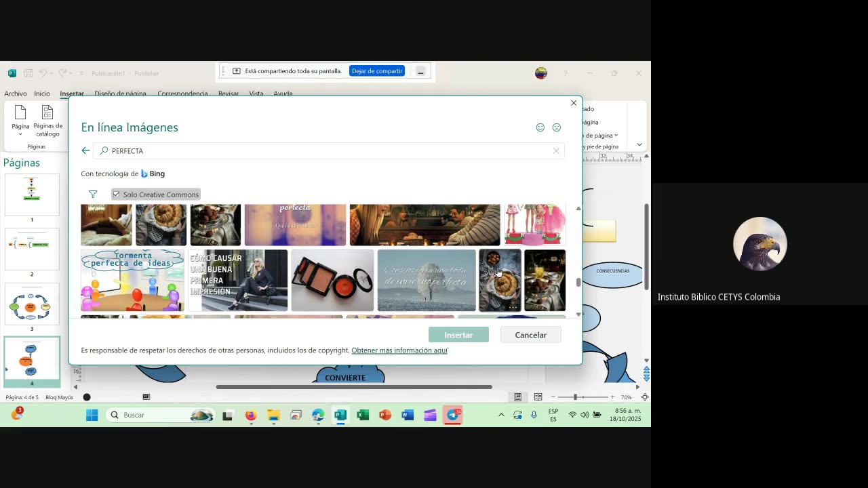
Task: Cancel the online image dialog
Action: (530, 335)
